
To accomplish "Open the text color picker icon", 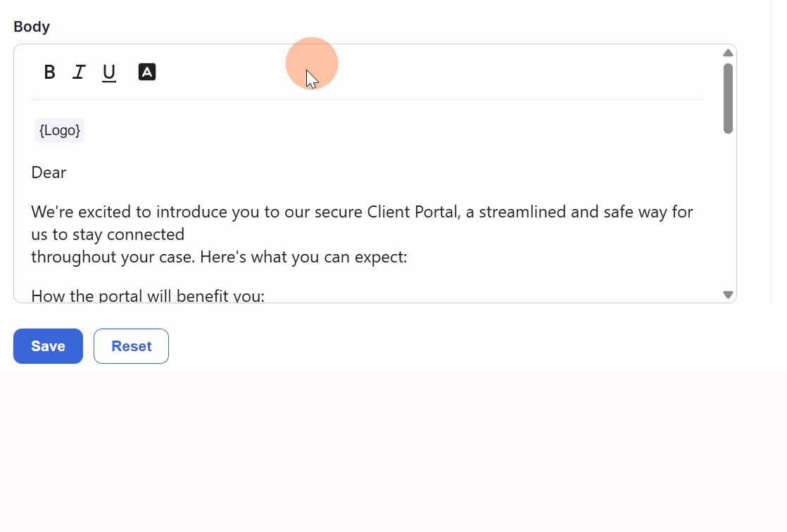I will [147, 72].
